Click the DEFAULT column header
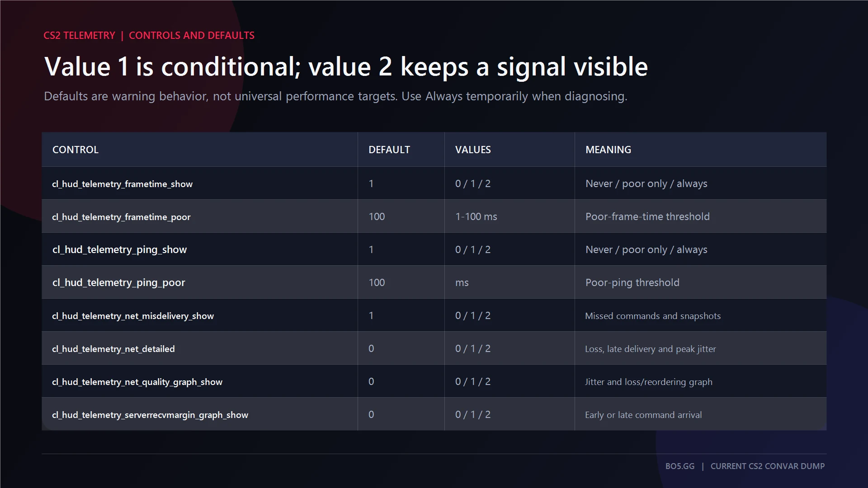 [x=389, y=150]
